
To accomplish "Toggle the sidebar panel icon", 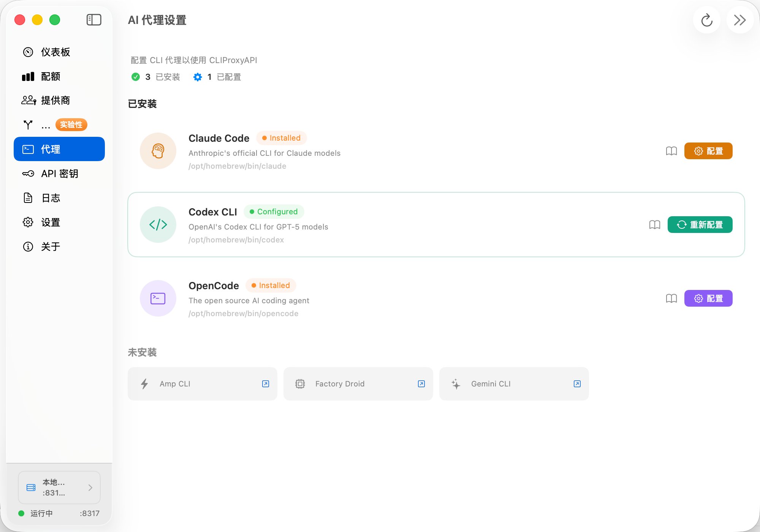I will 94,20.
